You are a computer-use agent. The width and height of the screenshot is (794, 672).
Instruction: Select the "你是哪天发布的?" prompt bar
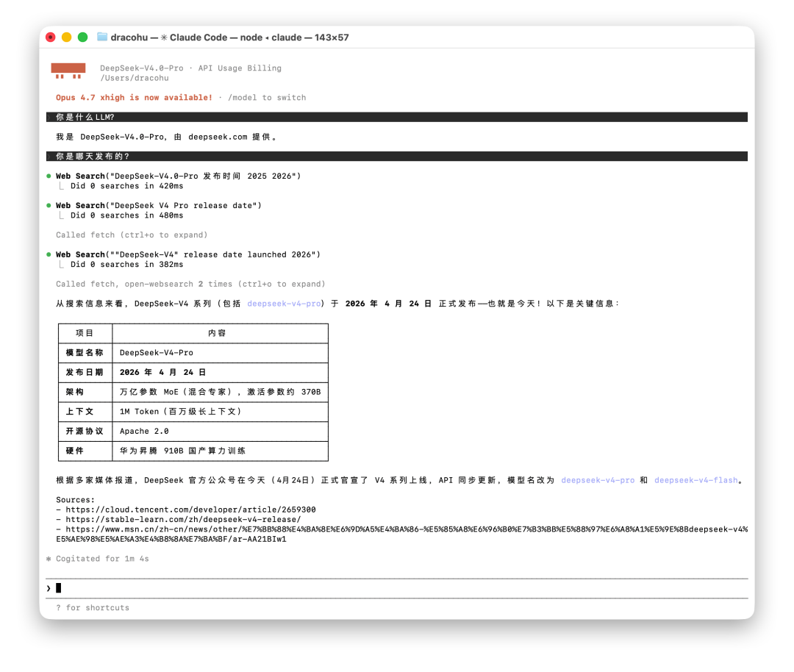pyautogui.click(x=397, y=156)
